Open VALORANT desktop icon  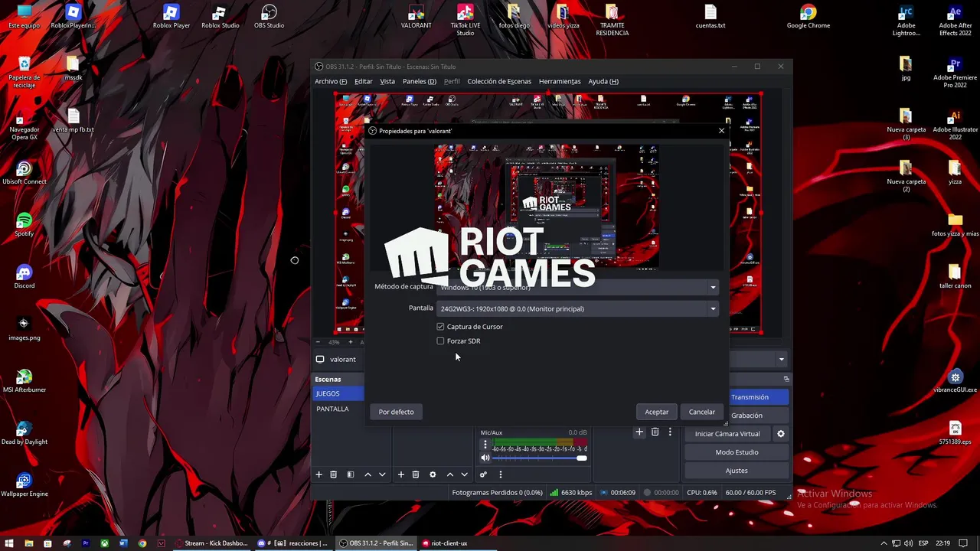pyautogui.click(x=416, y=17)
